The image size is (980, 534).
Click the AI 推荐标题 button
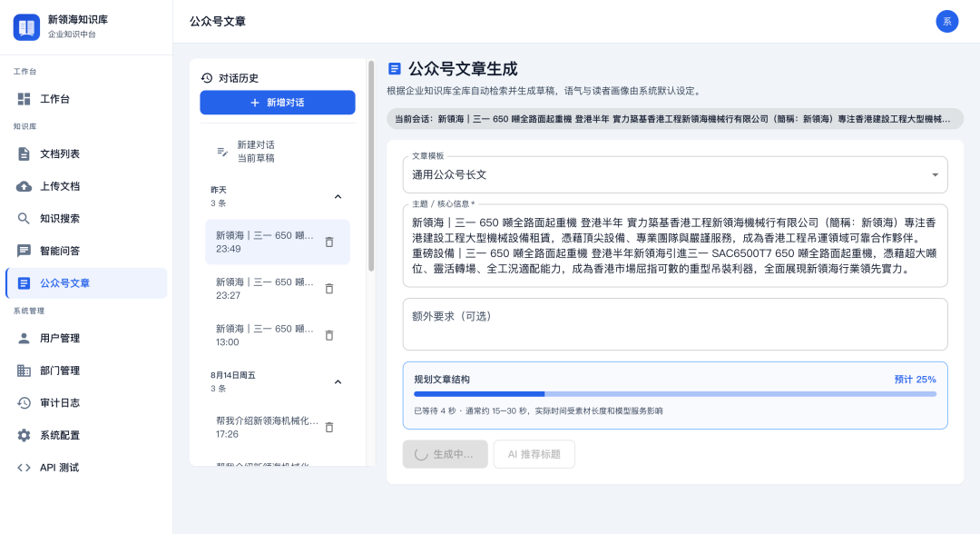coord(534,455)
